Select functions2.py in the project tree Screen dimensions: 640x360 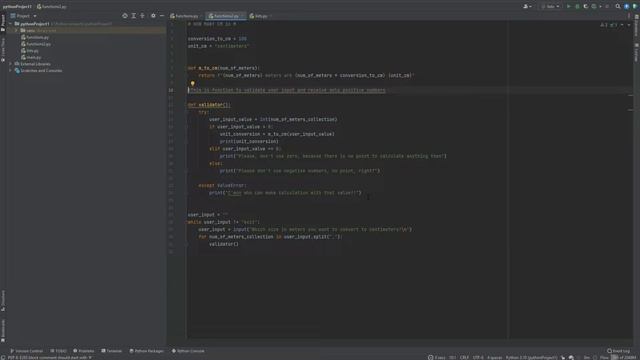[36, 44]
